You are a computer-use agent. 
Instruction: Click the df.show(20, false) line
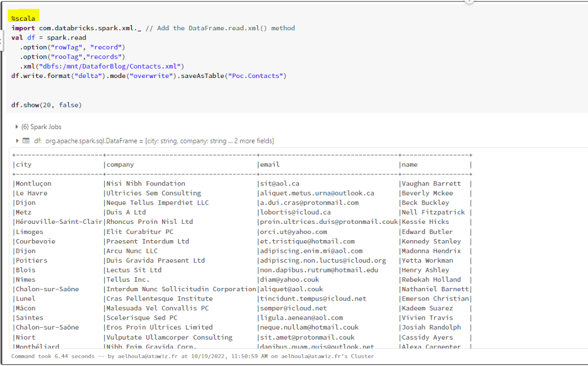point(46,104)
